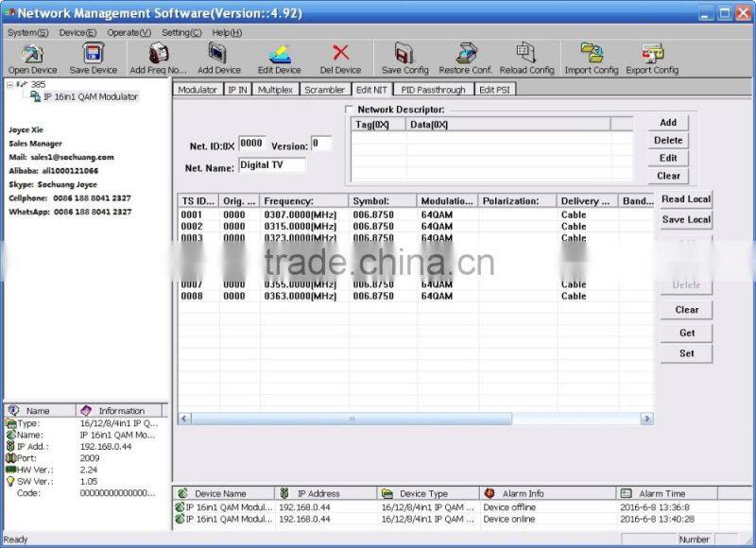Click the Edit Device icon
This screenshot has height=548, width=756.
click(280, 54)
